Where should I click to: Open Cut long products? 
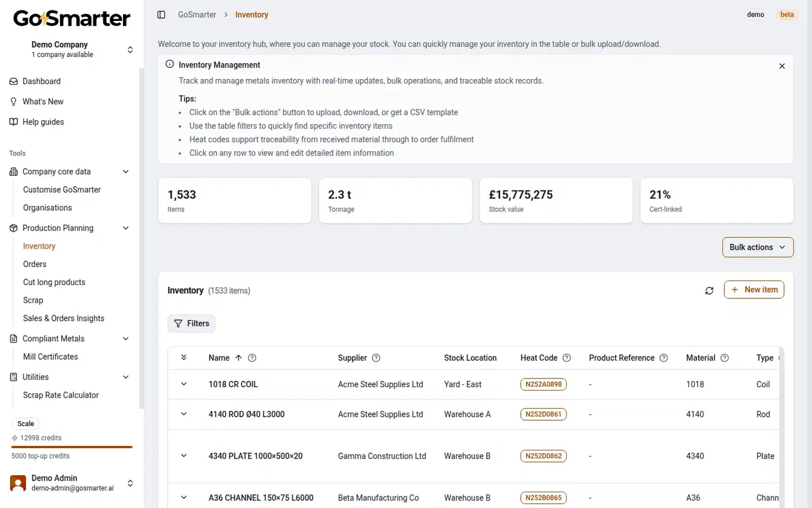(54, 282)
